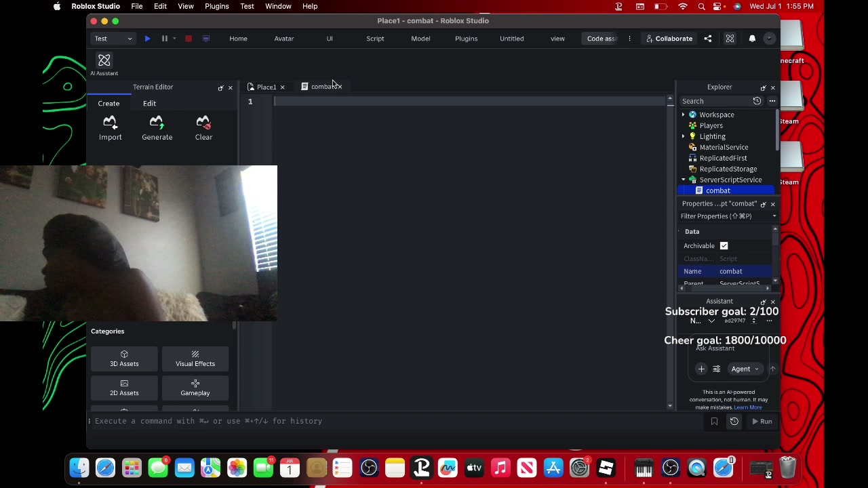Open the Test mode dropdown
Screen dimensions: 868x488
tap(113, 39)
